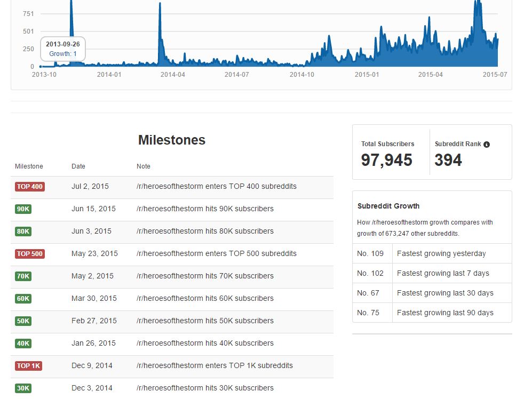532x399 pixels.
Task: Click the TOP 1K red badge
Action: point(28,366)
